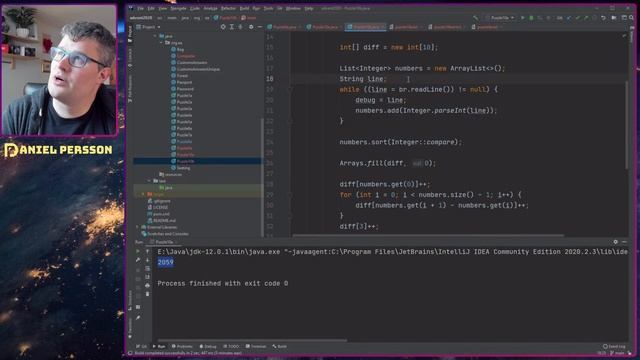
Task: Click the editor horizontal scrollbar
Action: tap(428, 236)
